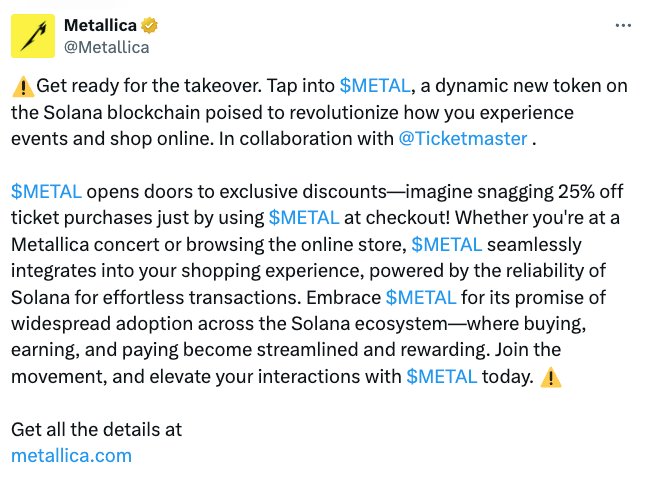
Task: Visit the metallica.com link
Action: coord(71,455)
